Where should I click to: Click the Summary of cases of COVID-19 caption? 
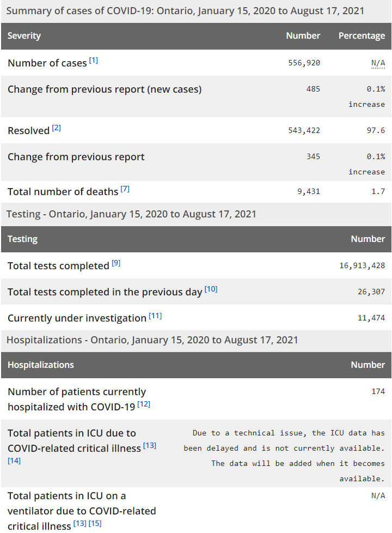coord(185,11)
